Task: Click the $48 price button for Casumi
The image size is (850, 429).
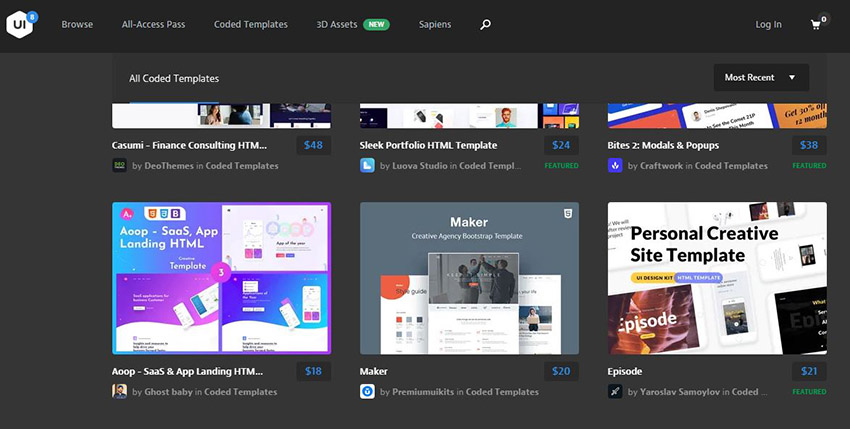Action: point(313,145)
